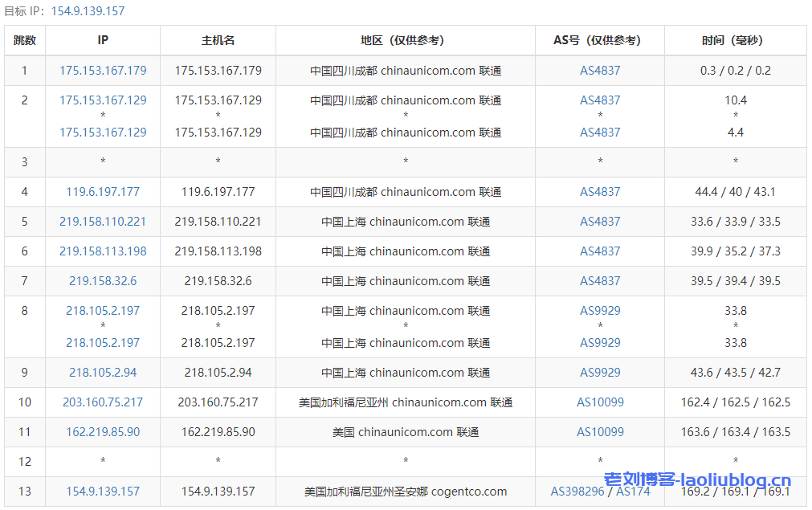The width and height of the screenshot is (812, 510).
Task: Open the 219.158.113.198 IP column link
Action: coord(103,251)
